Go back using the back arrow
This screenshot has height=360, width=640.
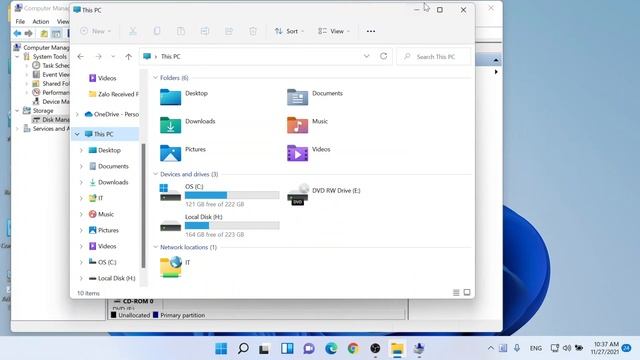pyautogui.click(x=80, y=57)
